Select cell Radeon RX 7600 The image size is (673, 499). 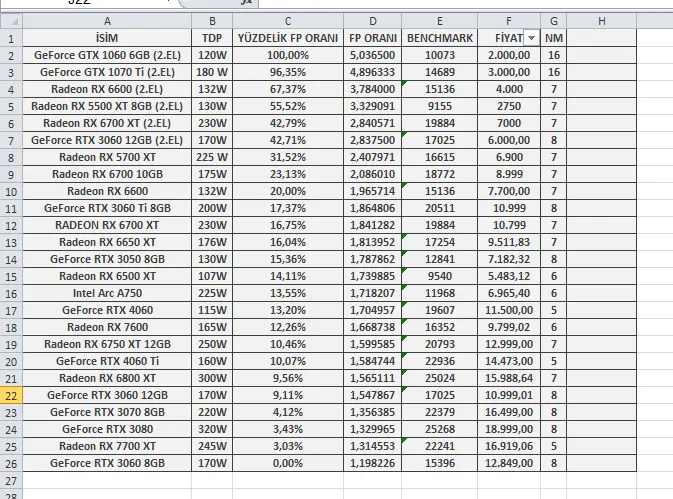[107, 327]
